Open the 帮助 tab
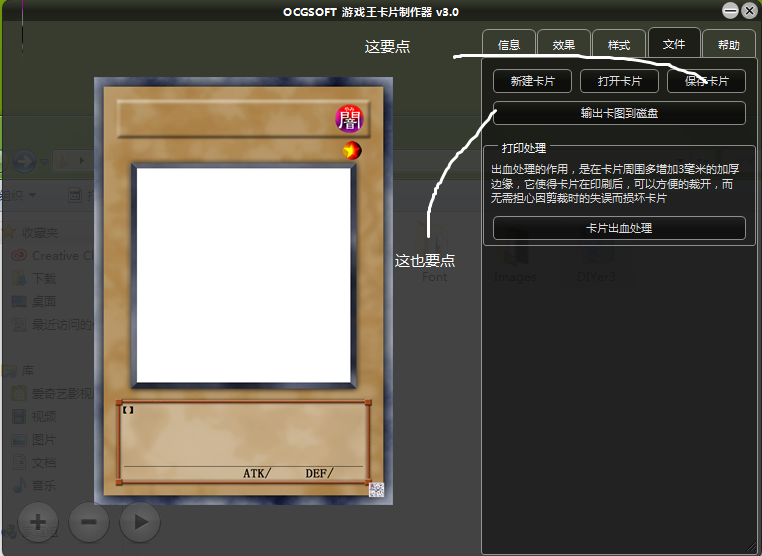This screenshot has width=762, height=556. (728, 45)
